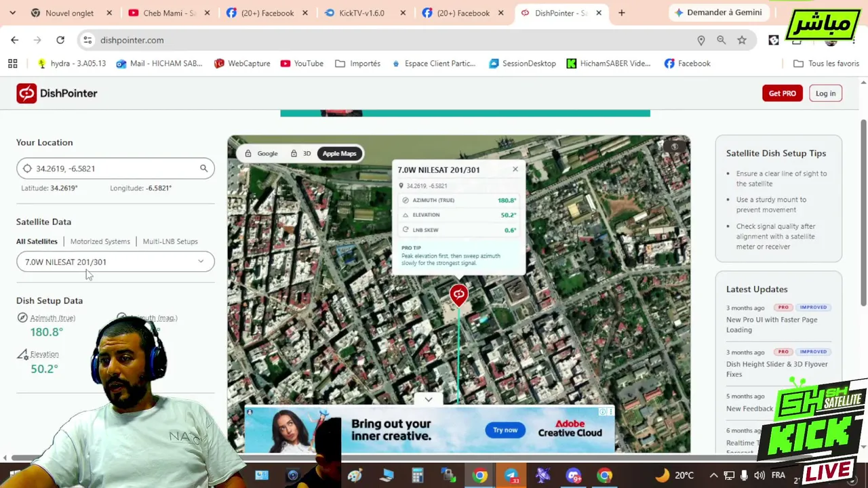868x488 pixels.
Task: Click the satellite dish app in taskbar
Action: pos(542,476)
